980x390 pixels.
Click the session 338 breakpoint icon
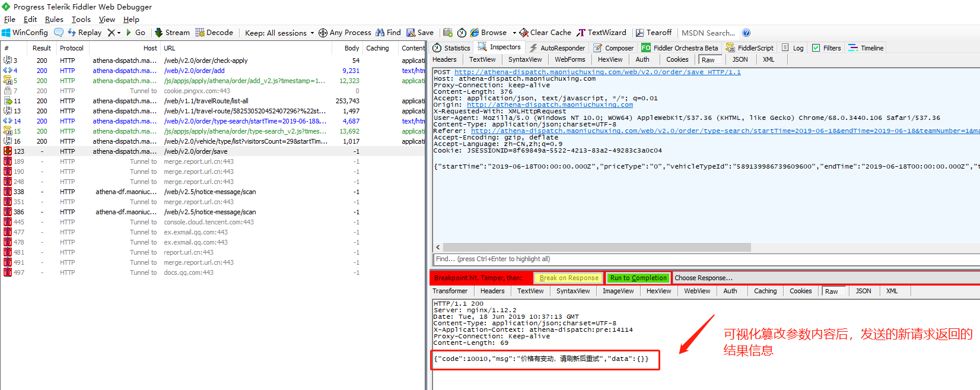tap(8, 192)
